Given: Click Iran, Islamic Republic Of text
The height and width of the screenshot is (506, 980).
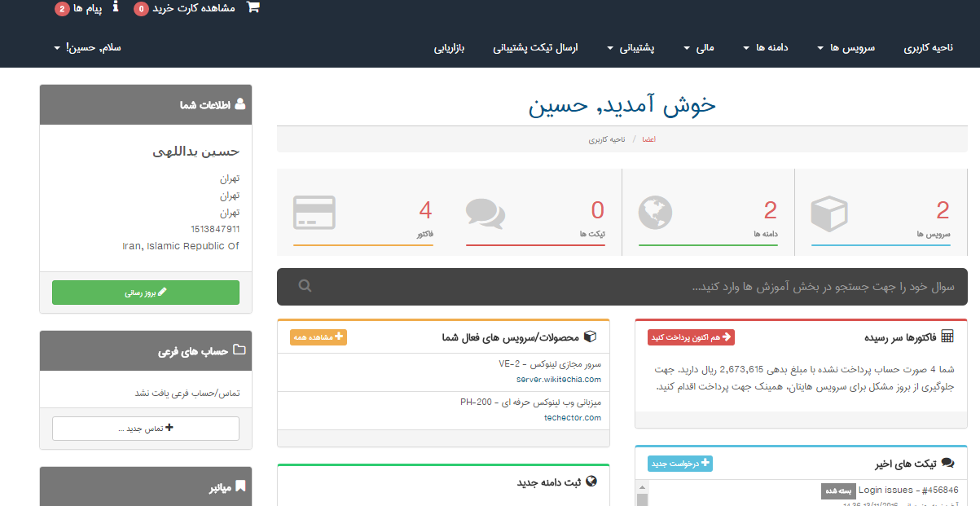Looking at the screenshot, I should click(x=181, y=246).
